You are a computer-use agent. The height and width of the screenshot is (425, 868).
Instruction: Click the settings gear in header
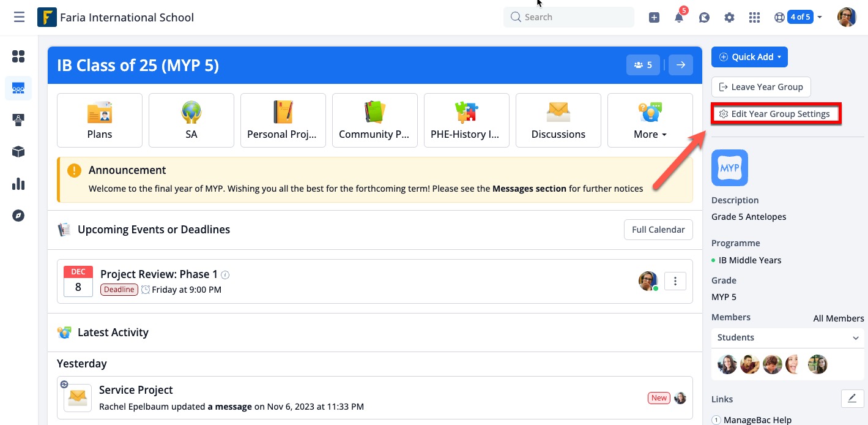[x=729, y=18]
